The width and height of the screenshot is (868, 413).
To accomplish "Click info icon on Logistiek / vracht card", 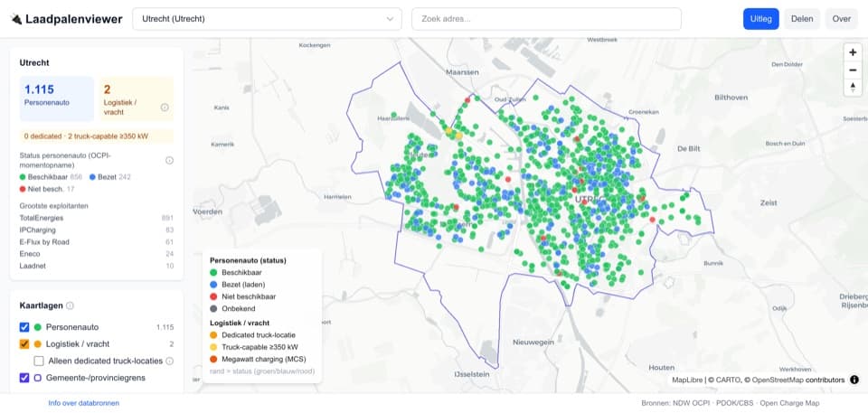I will pos(165,108).
